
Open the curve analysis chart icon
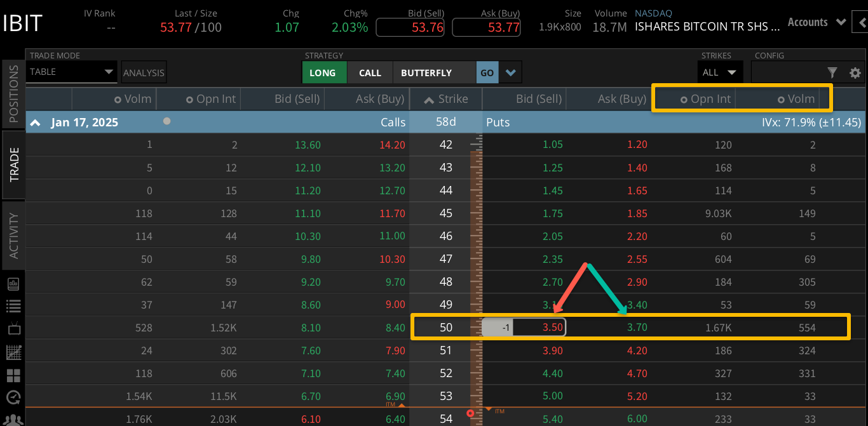click(13, 352)
